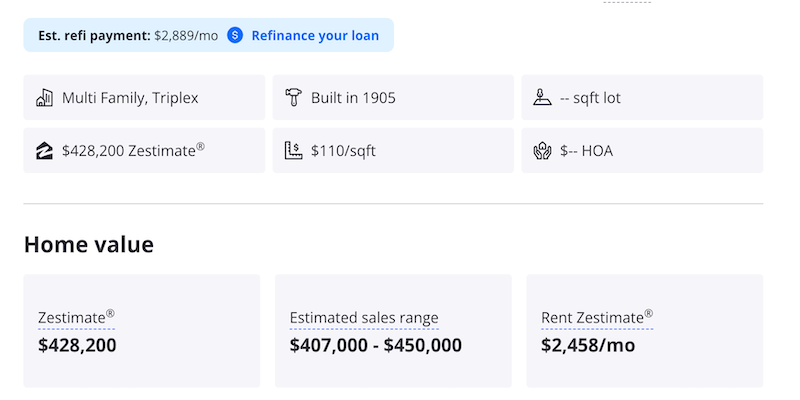The height and width of the screenshot is (400, 800).
Task: Click the Est. refi payment $2,889/mo banner
Action: (x=209, y=35)
